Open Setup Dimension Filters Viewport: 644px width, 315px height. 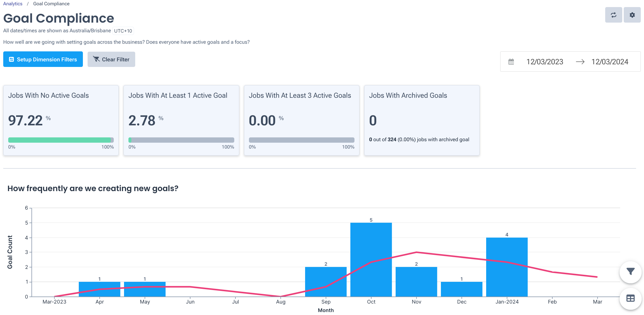tap(43, 59)
